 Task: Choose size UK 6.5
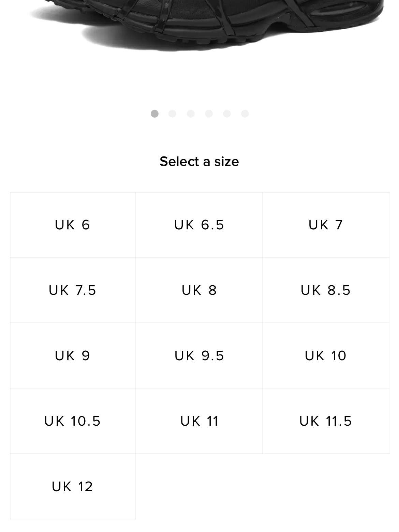[199, 225]
